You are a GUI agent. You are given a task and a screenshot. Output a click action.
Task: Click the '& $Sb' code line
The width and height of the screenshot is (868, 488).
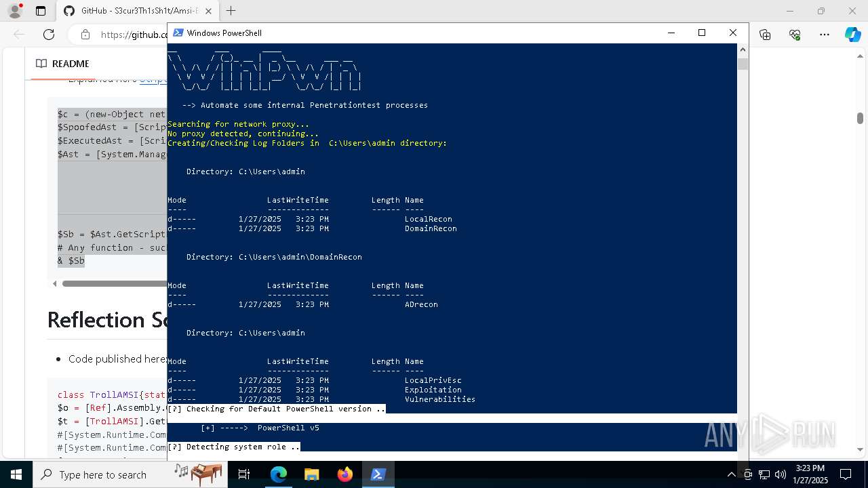coord(71,261)
